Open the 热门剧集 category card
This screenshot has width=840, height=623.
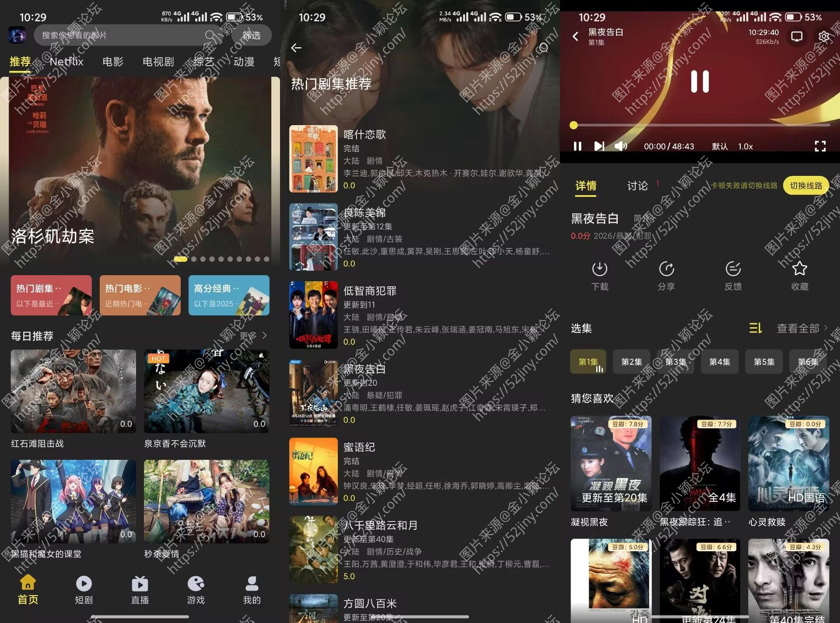point(51,295)
